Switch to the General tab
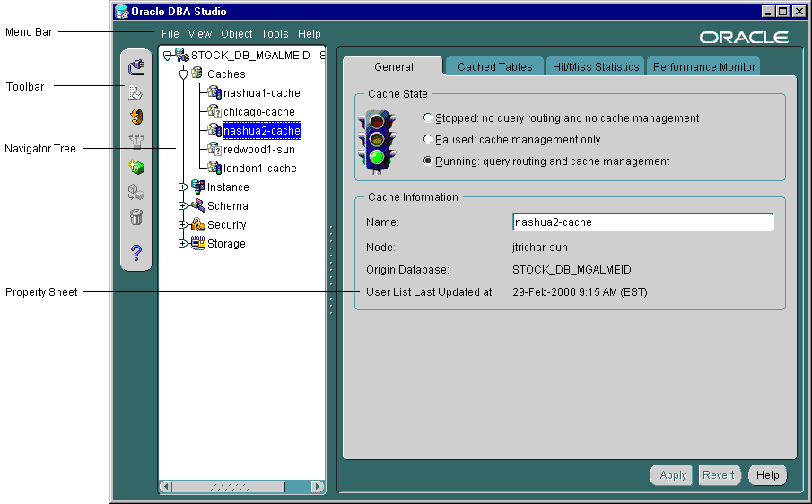This screenshot has height=504, width=812. (394, 66)
